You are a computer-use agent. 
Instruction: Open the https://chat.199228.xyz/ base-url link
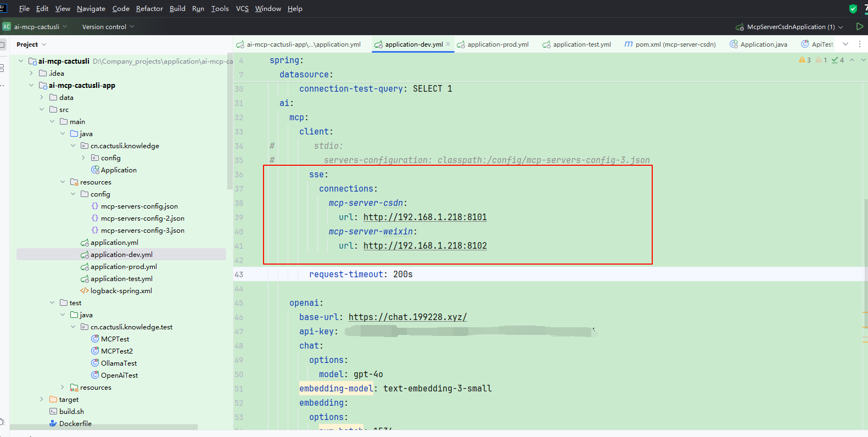pos(407,317)
